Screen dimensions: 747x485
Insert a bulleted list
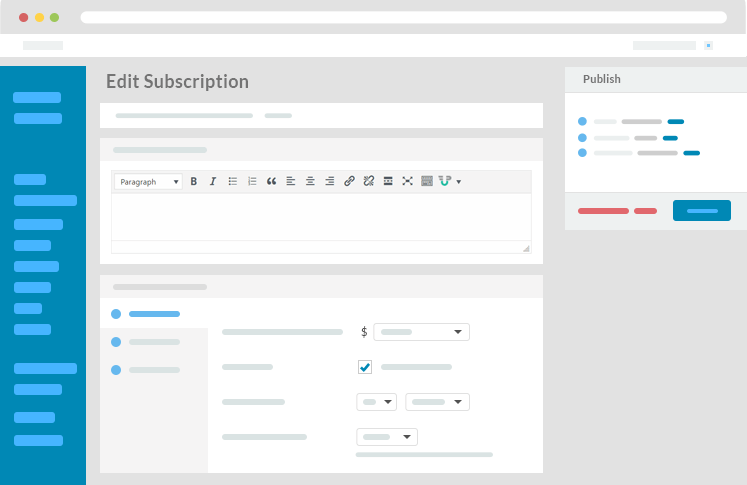click(232, 181)
